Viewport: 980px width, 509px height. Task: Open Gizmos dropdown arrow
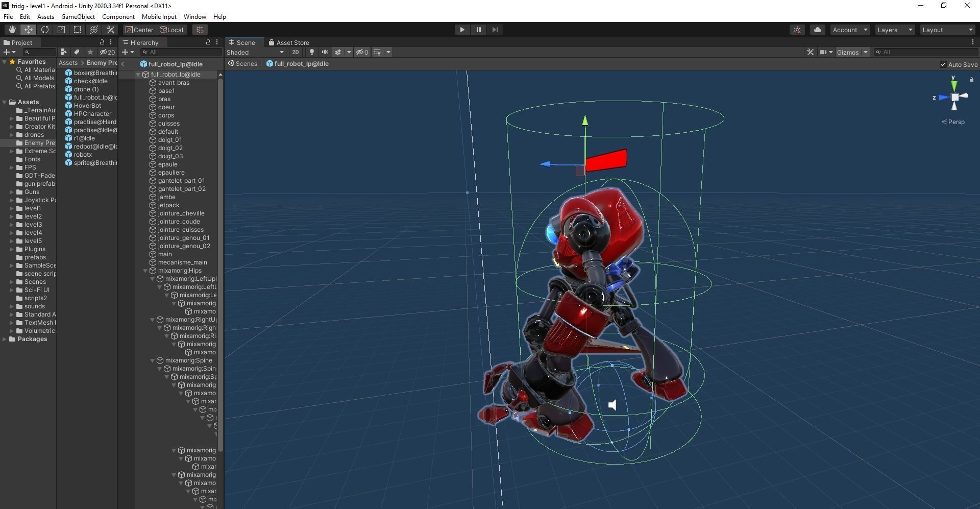point(865,52)
